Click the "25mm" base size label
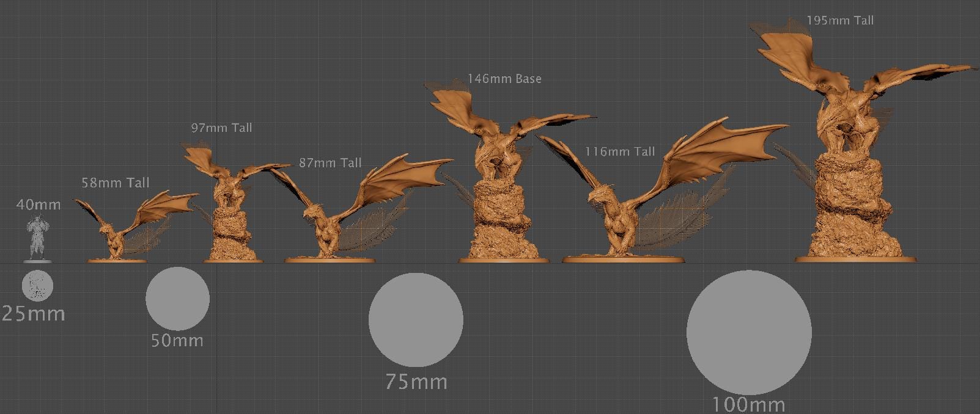Image resolution: width=980 pixels, height=414 pixels. pos(33,314)
